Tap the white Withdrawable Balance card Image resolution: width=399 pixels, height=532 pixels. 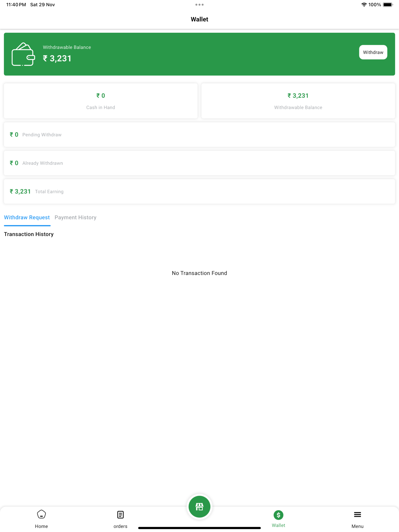point(298,101)
